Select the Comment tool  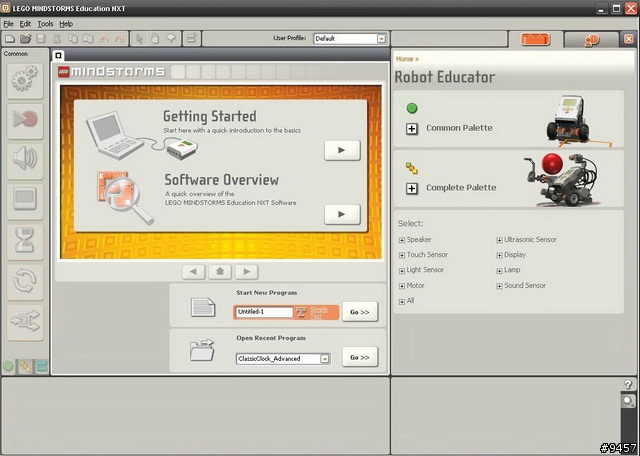[171, 39]
